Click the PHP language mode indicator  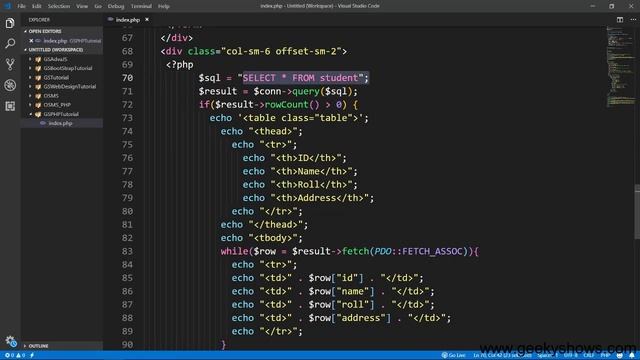coord(605,356)
